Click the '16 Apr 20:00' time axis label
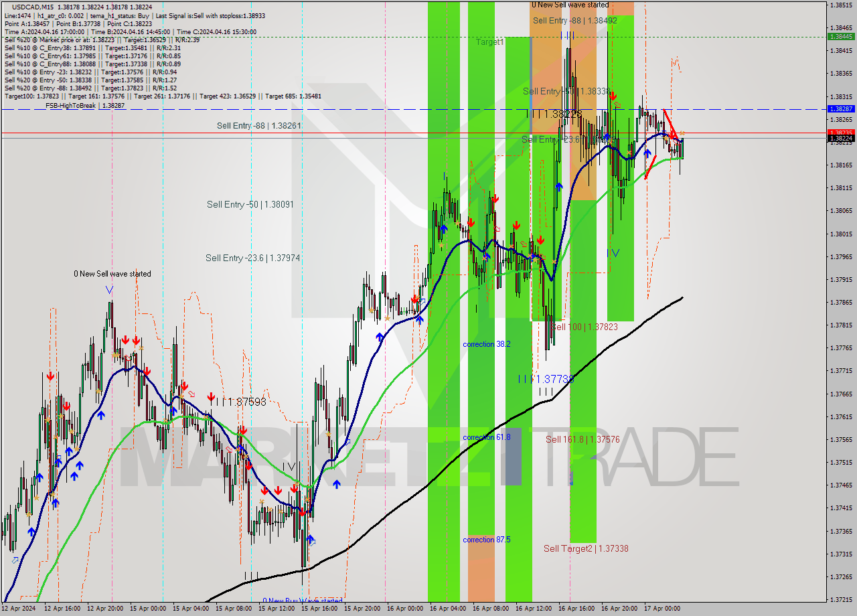 pyautogui.click(x=619, y=609)
